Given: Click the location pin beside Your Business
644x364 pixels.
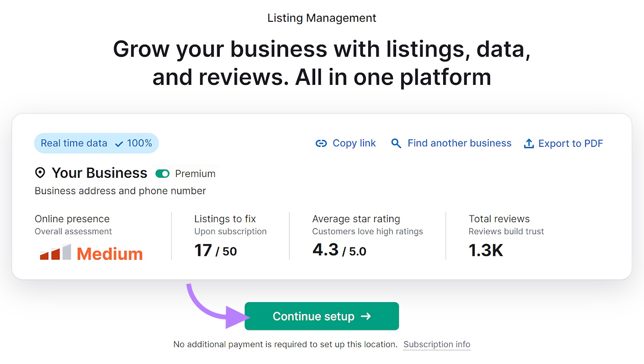Looking at the screenshot, I should pyautogui.click(x=40, y=173).
